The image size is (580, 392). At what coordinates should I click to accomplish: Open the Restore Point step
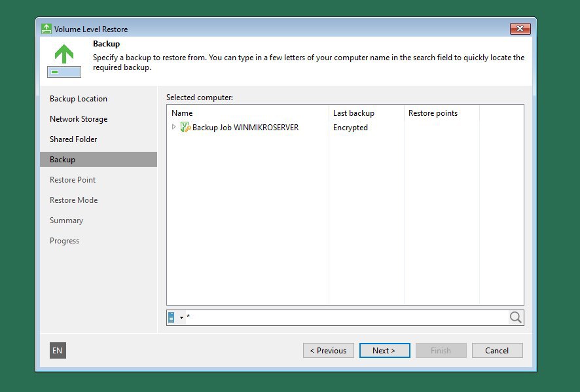(x=73, y=180)
